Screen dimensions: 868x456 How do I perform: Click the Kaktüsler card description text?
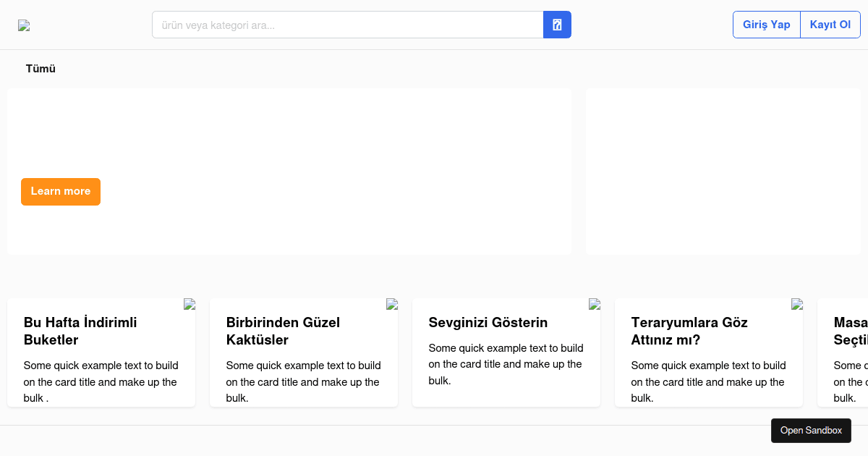[x=303, y=381]
